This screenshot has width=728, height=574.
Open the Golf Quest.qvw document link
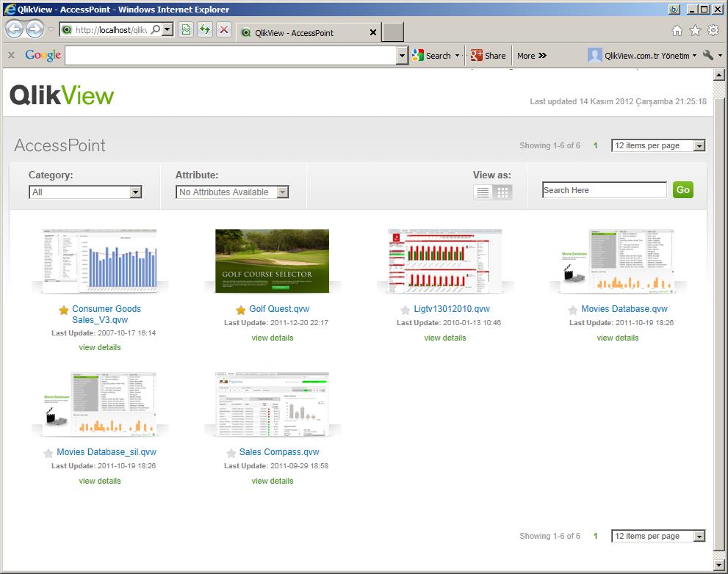pos(279,308)
